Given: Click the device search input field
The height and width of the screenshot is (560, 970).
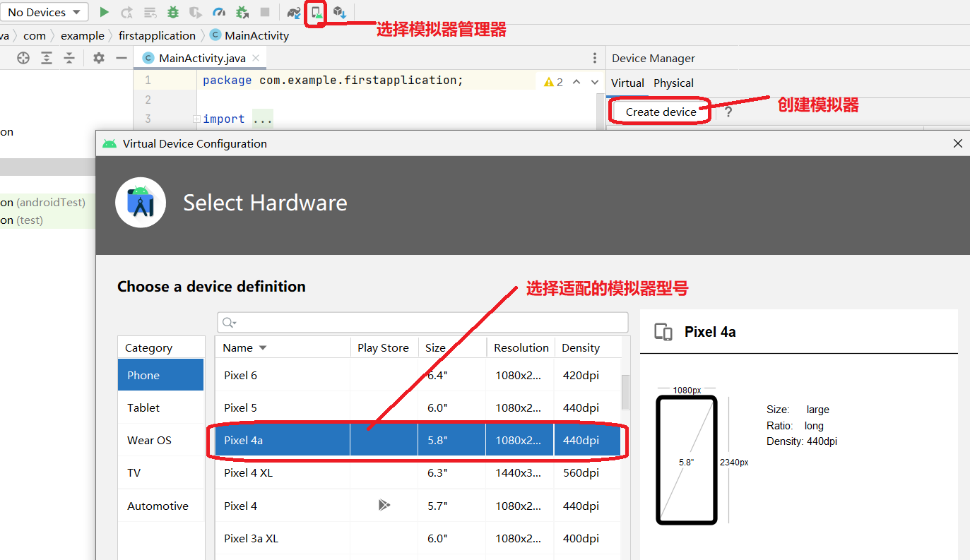Looking at the screenshot, I should (422, 323).
